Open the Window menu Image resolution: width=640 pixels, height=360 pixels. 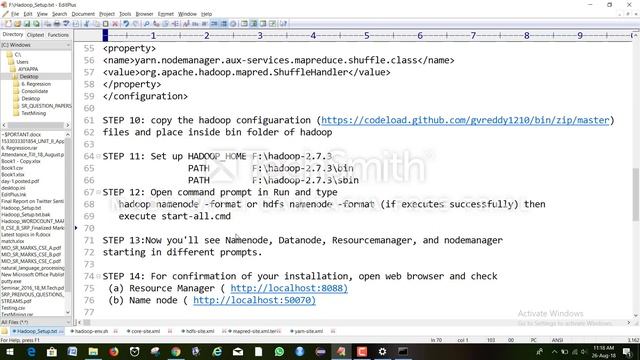(187, 14)
